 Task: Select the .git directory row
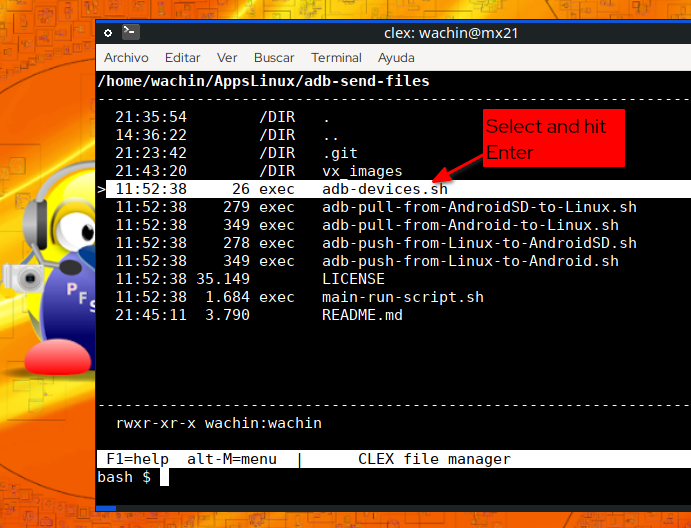point(394,153)
